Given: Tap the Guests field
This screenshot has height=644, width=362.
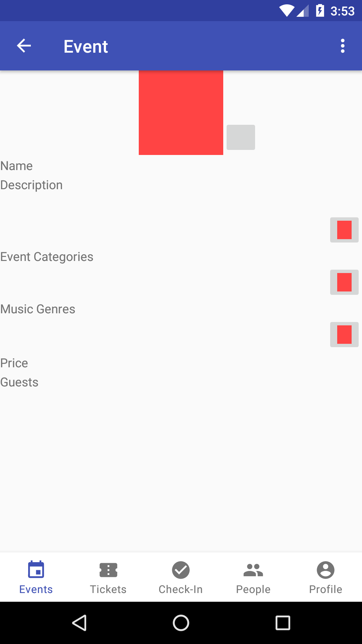Looking at the screenshot, I should (x=19, y=382).
